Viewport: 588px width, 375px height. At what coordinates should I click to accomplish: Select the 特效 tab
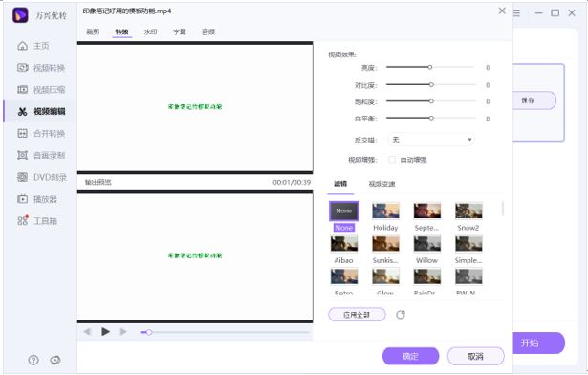[x=121, y=33]
